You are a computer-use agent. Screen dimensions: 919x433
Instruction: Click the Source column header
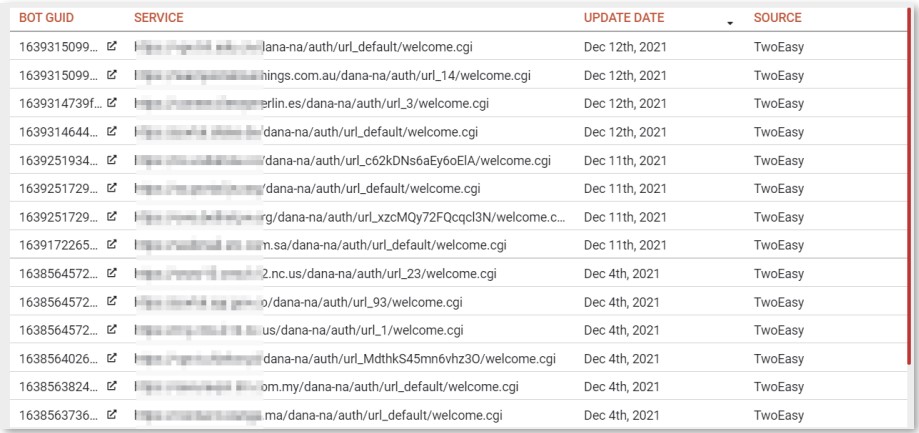777,18
